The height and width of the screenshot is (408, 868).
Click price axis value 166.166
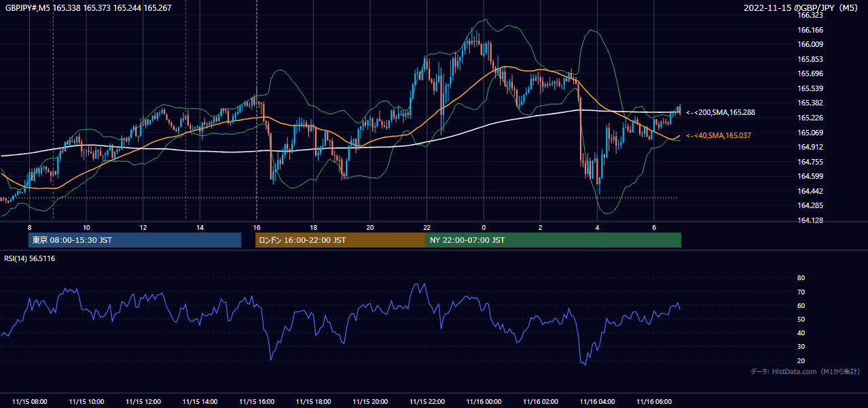(810, 30)
